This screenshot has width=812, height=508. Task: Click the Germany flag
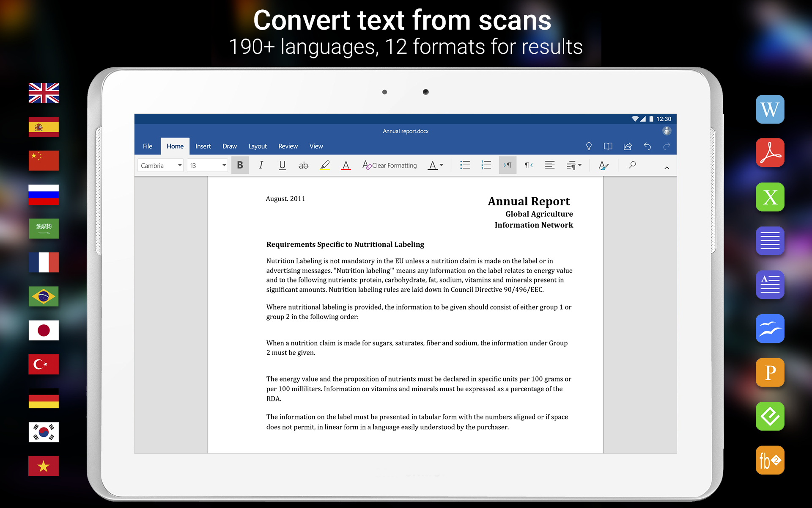coord(44,398)
